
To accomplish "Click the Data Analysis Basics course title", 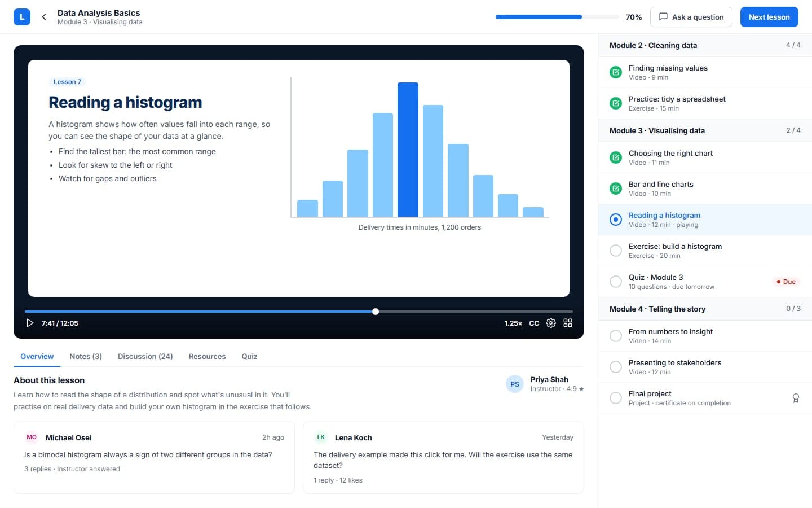I will click(99, 12).
